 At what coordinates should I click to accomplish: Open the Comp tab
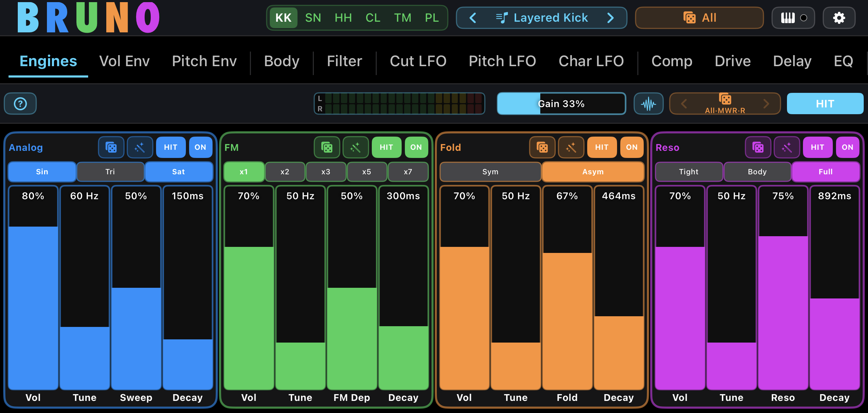(672, 61)
